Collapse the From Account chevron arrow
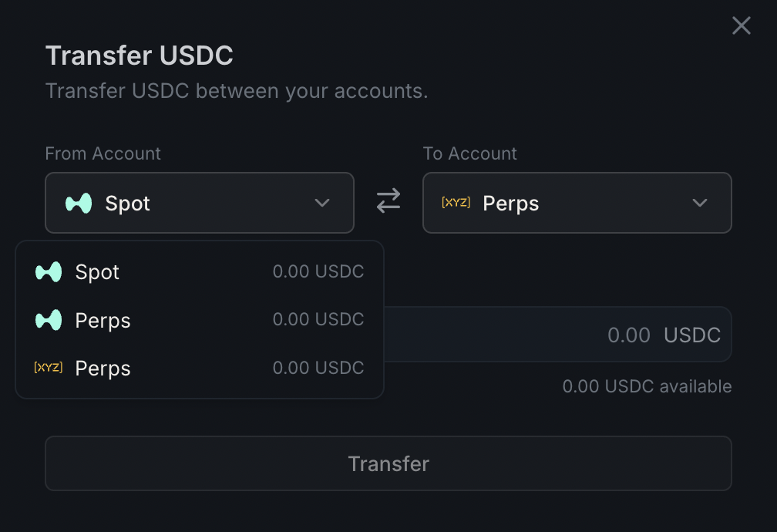 point(322,203)
